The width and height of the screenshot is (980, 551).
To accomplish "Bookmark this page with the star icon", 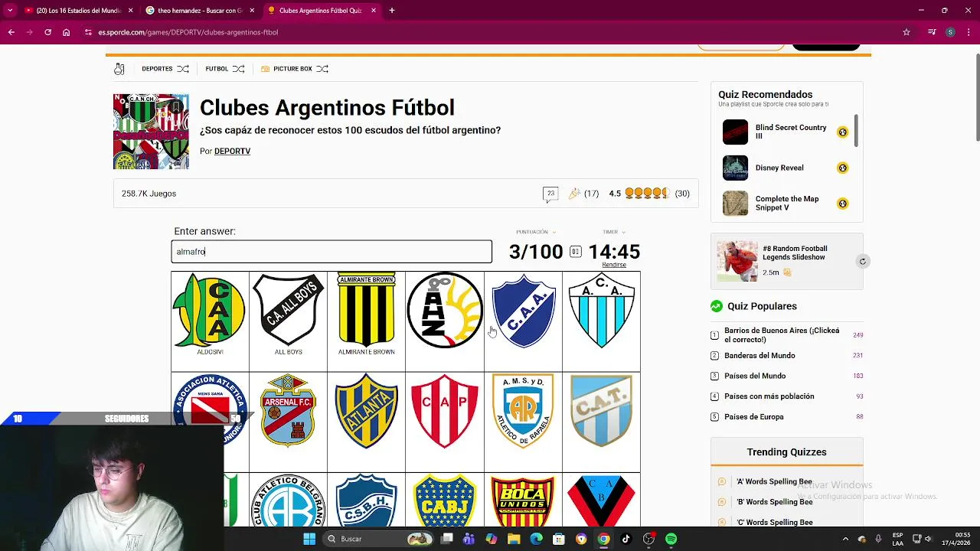I will click(x=906, y=32).
